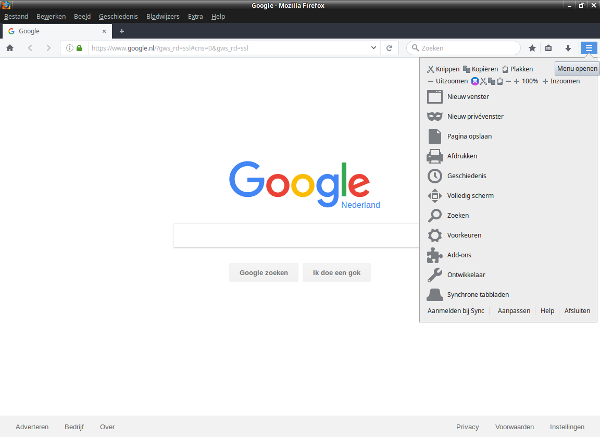The width and height of the screenshot is (600, 437).
Task: Click the Privacy footer link
Action: click(468, 427)
